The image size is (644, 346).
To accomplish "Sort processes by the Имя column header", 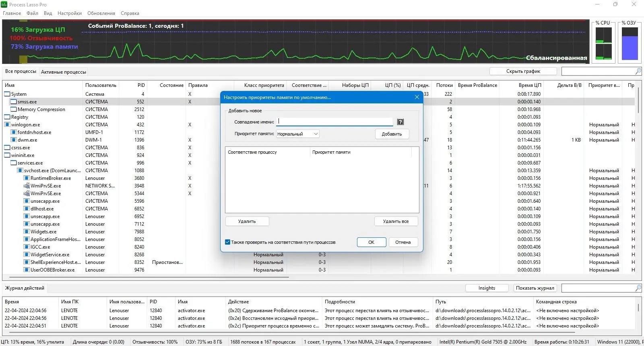I will point(43,85).
